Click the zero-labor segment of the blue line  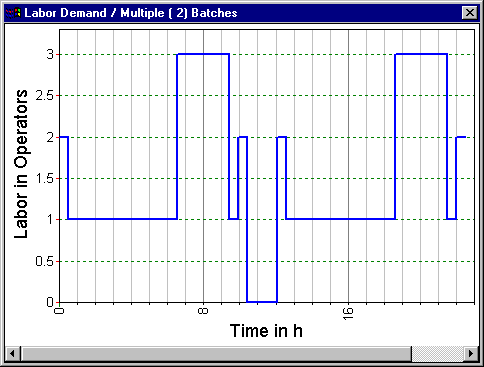pyautogui.click(x=262, y=302)
